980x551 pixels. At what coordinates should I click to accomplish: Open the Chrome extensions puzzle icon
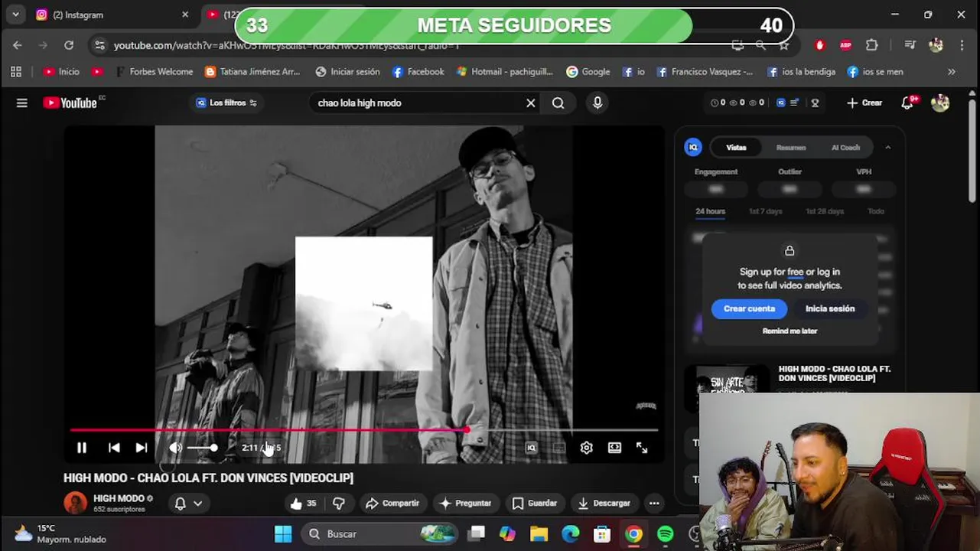pyautogui.click(x=871, y=45)
